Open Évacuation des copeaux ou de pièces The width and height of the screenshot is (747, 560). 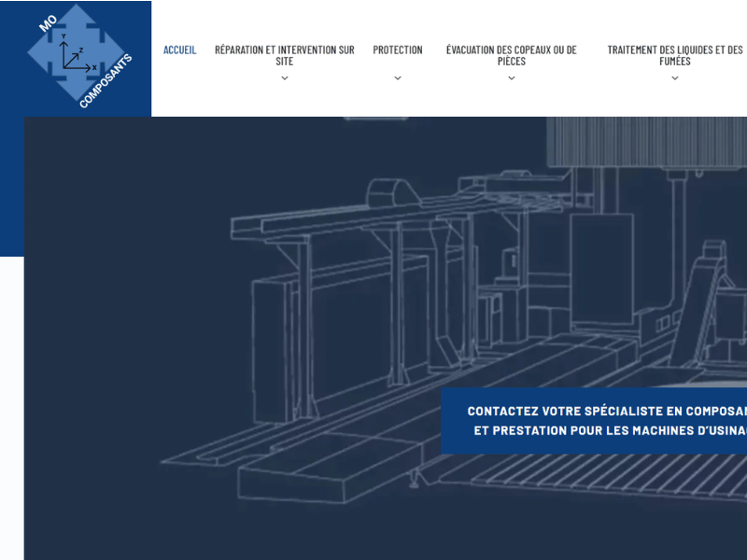[x=511, y=55]
